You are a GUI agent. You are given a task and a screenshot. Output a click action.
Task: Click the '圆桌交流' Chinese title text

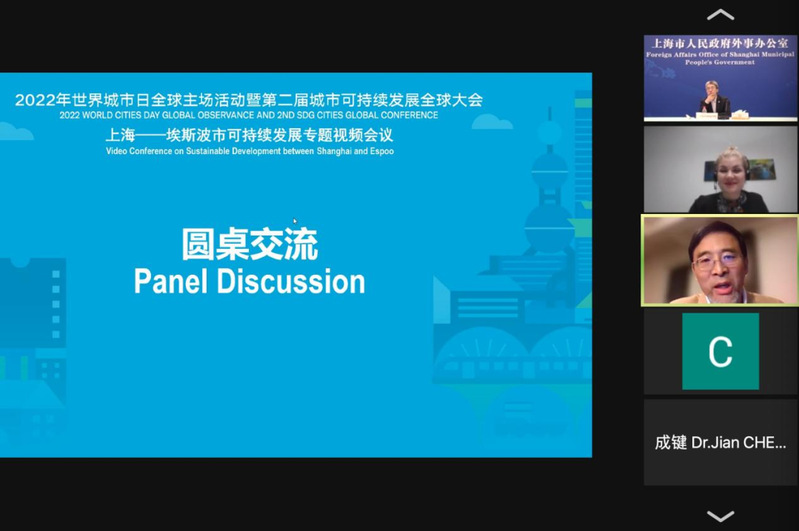(249, 243)
